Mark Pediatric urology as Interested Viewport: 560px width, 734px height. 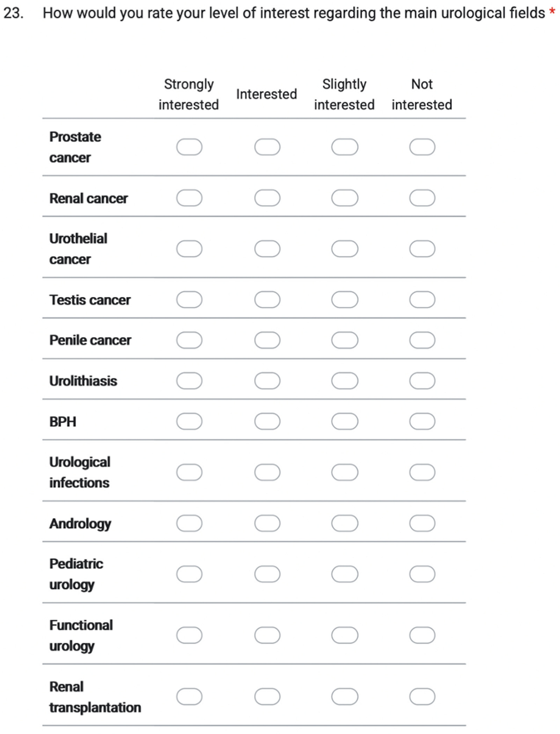pos(267,574)
